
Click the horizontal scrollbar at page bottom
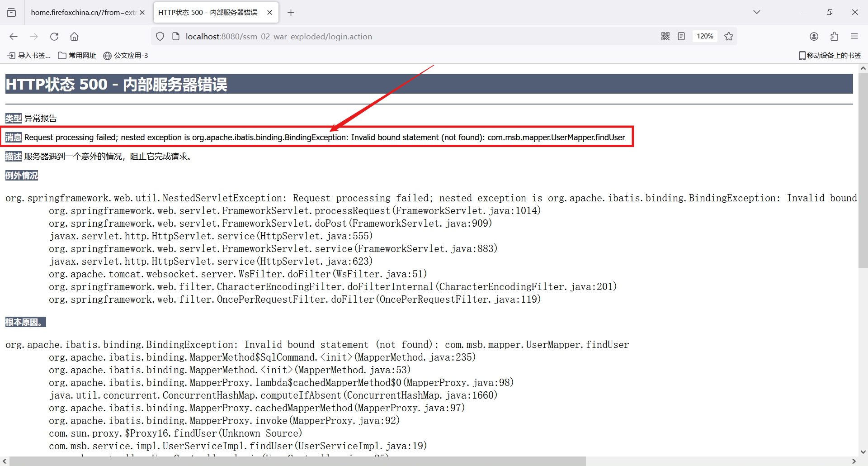coord(297,461)
